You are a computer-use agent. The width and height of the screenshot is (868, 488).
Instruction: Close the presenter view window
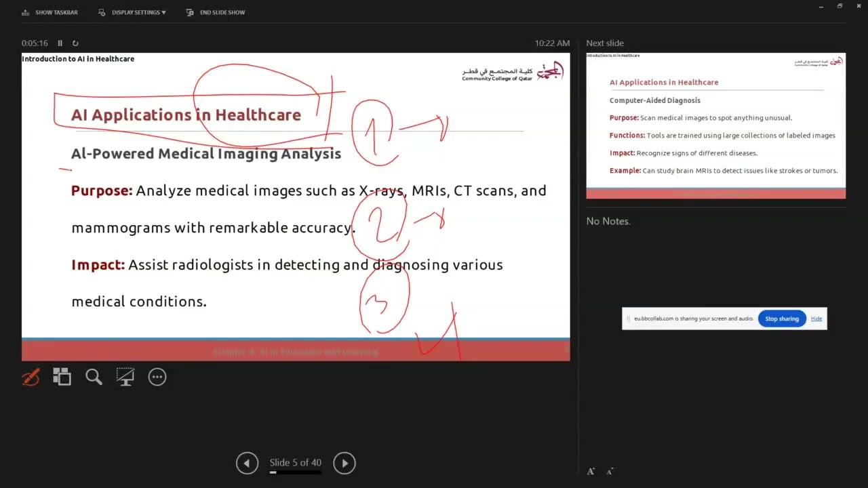click(x=858, y=6)
